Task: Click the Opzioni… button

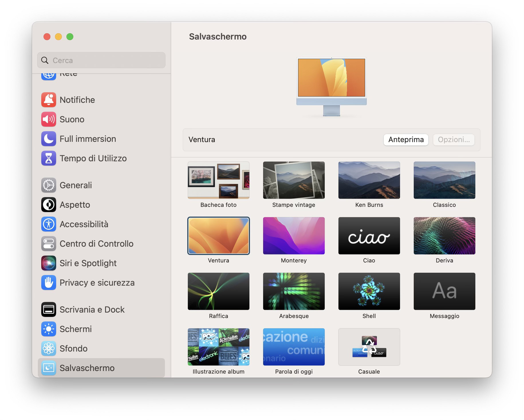Action: [x=454, y=140]
